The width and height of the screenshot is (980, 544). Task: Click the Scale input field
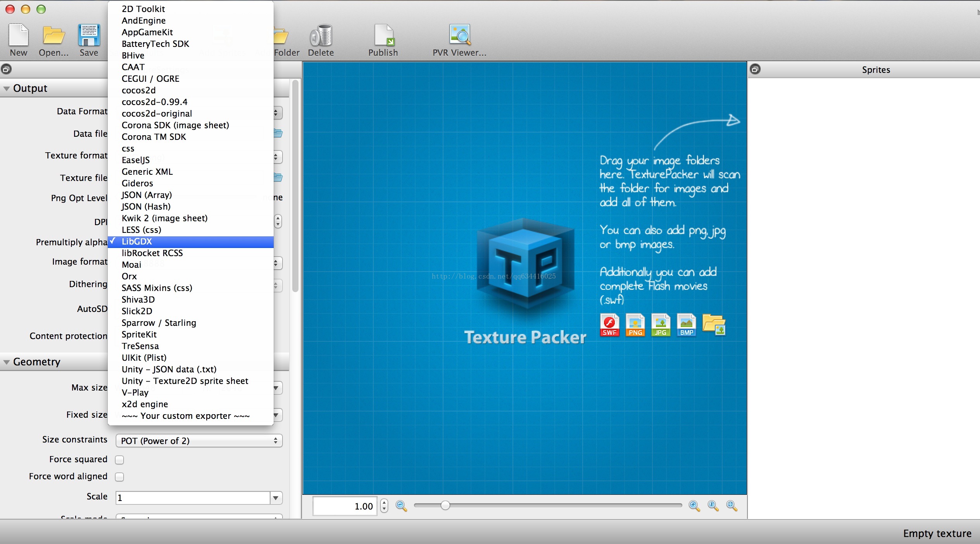click(x=193, y=498)
